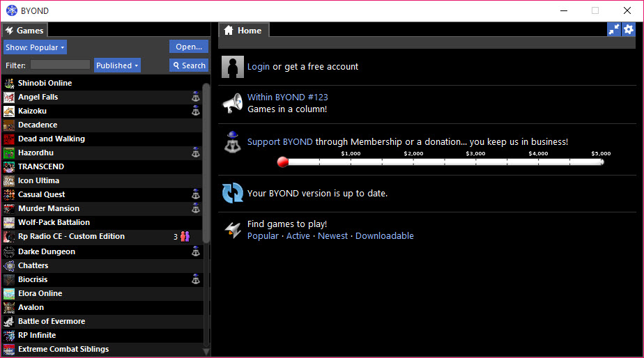644x358 pixels.
Task: Click the Hazordhu game icon
Action: pos(9,153)
